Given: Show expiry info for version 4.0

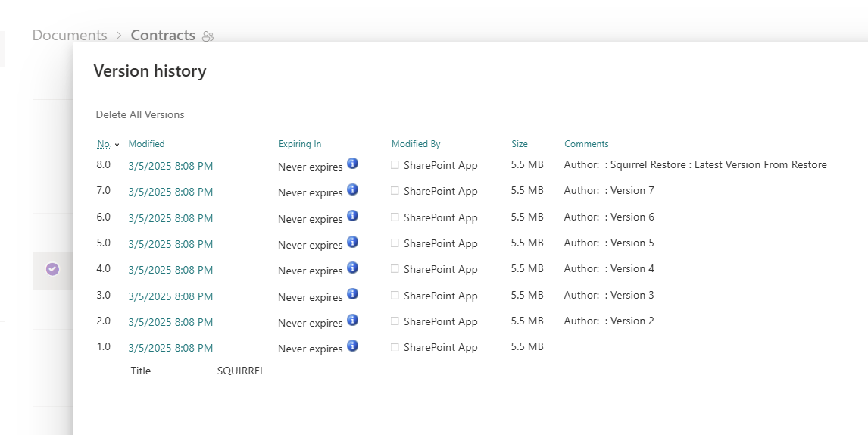Looking at the screenshot, I should point(352,268).
